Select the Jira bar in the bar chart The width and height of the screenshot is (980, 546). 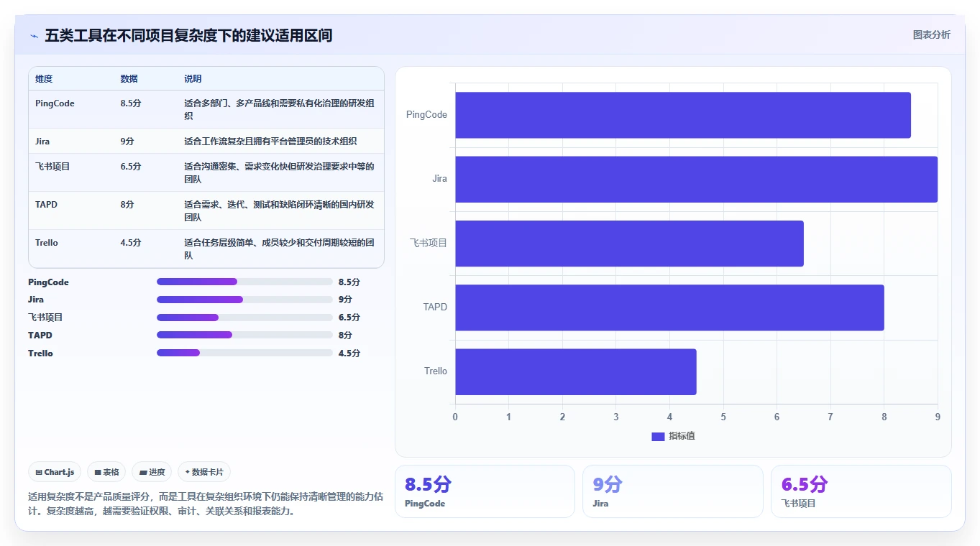(696, 179)
